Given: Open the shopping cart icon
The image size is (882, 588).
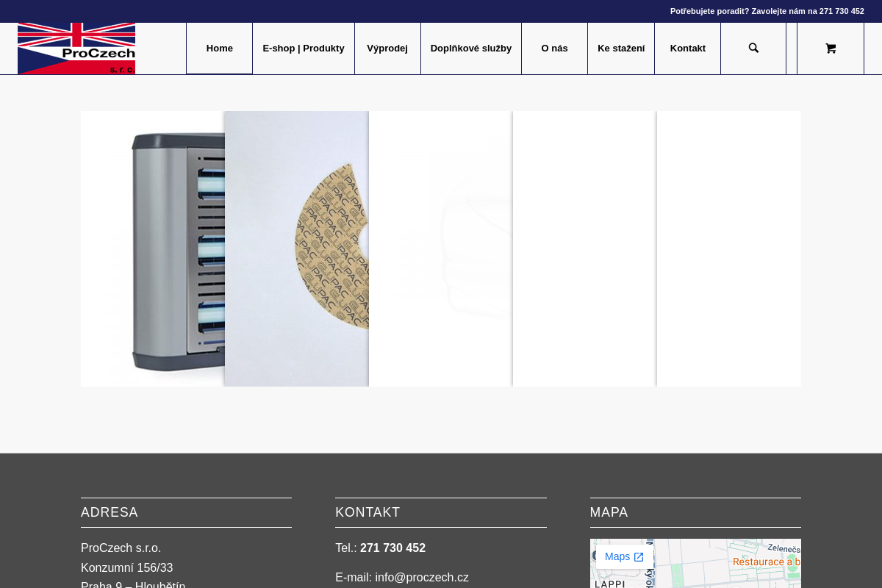Looking at the screenshot, I should (x=831, y=49).
